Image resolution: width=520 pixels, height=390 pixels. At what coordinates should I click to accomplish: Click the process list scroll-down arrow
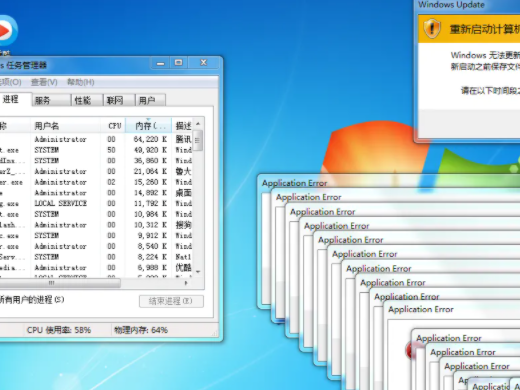tap(198, 272)
